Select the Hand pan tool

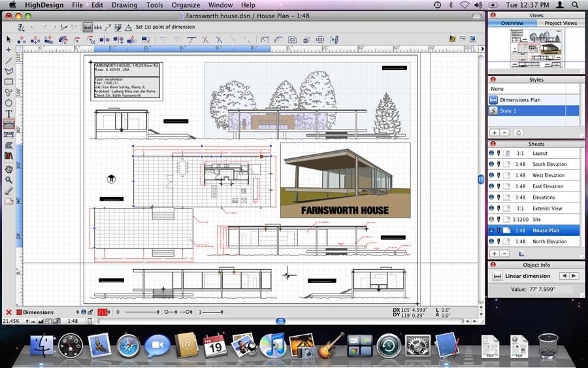8,169
